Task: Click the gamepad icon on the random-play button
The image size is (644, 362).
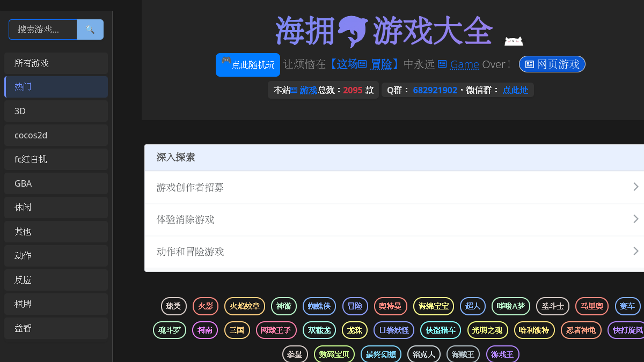Action: 226,60
